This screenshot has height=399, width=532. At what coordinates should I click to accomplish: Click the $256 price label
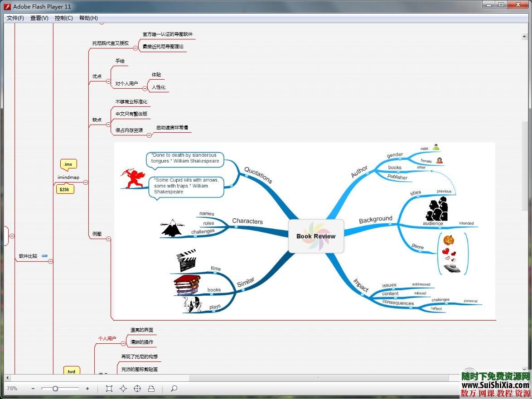[x=65, y=189]
